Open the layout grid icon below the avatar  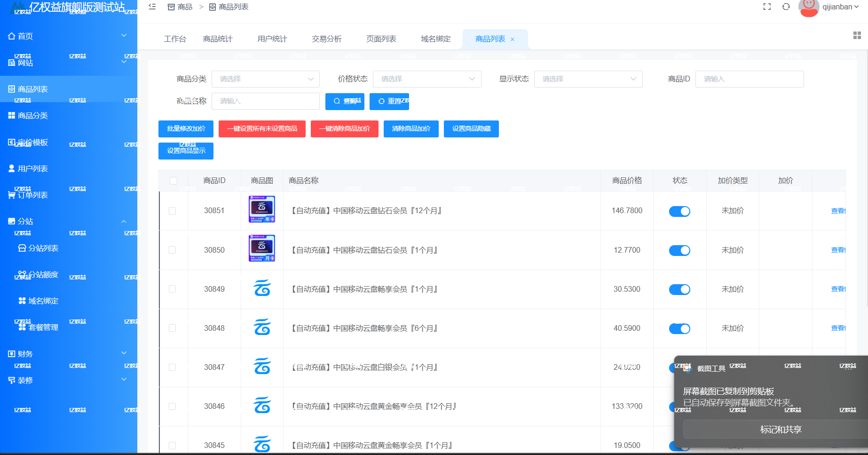point(856,36)
